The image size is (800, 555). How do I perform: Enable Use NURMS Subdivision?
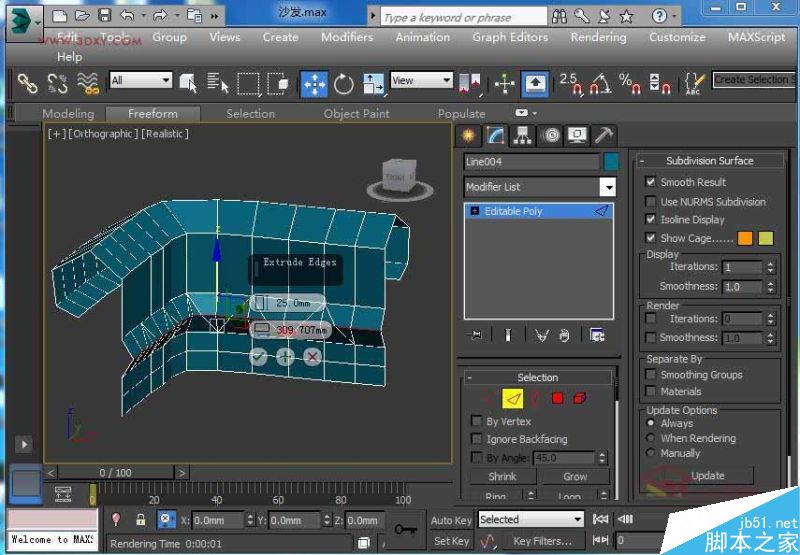[650, 201]
